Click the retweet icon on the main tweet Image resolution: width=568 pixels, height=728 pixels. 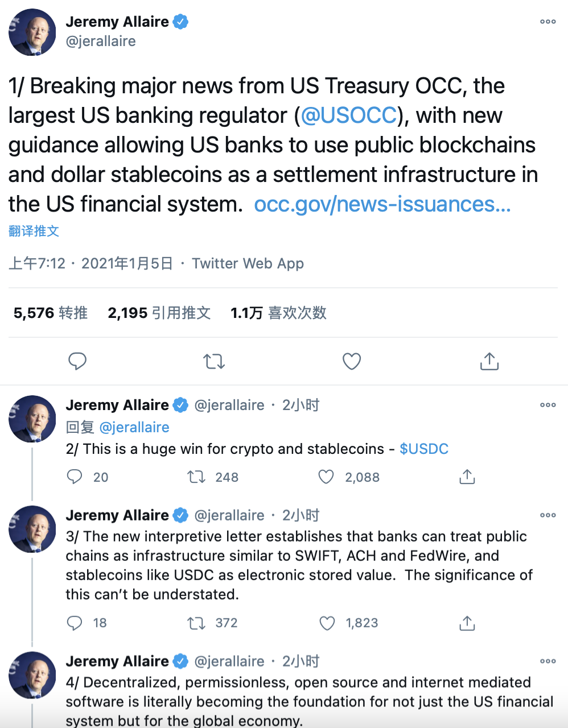(214, 361)
